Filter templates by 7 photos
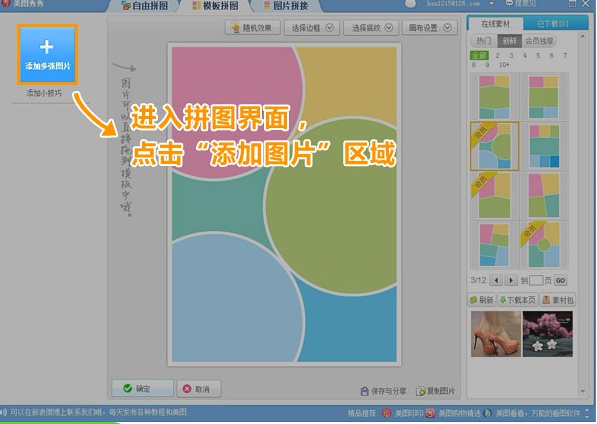Viewport: 597px width, 424px height. click(x=565, y=55)
